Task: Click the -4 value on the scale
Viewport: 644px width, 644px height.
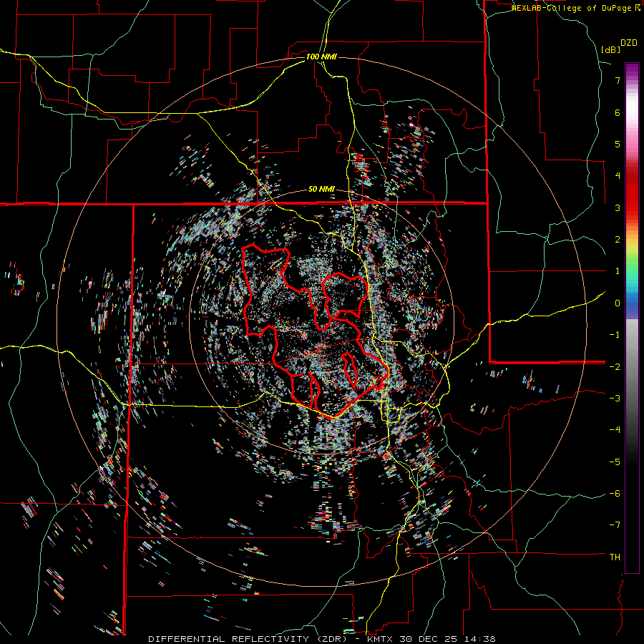Action: click(x=615, y=430)
